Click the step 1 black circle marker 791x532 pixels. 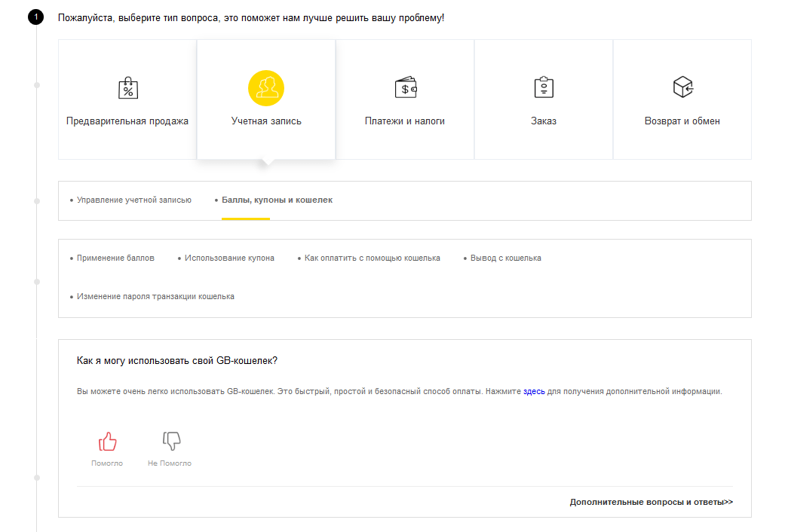click(35, 17)
